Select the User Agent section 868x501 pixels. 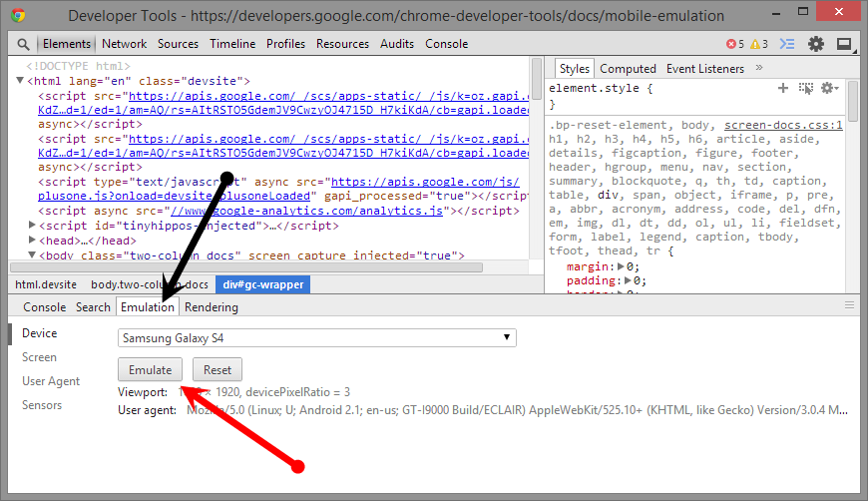pyautogui.click(x=51, y=381)
